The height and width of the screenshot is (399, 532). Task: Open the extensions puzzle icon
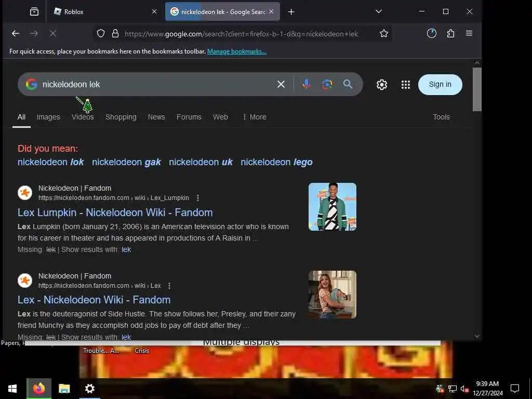[450, 33]
